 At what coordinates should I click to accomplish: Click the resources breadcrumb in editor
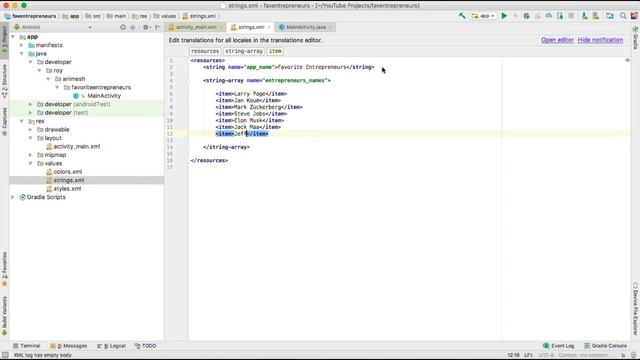205,51
